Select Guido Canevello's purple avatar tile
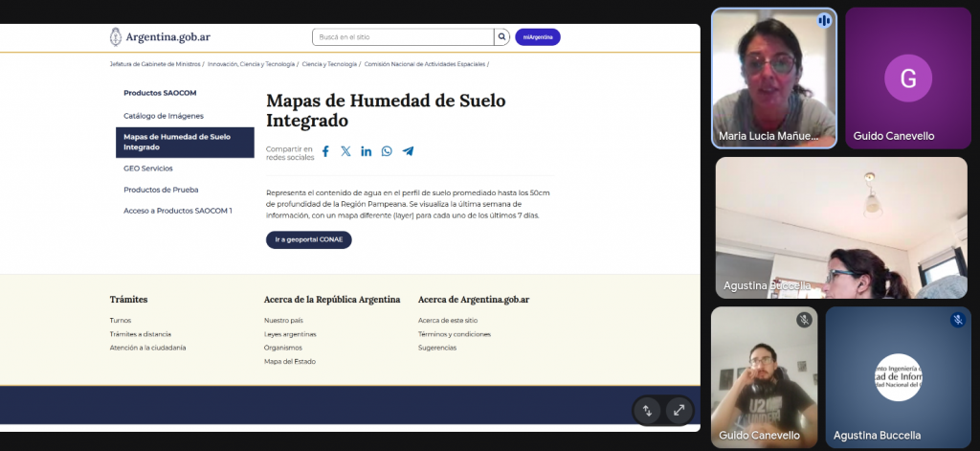This screenshot has width=980, height=451. pyautogui.click(x=907, y=79)
